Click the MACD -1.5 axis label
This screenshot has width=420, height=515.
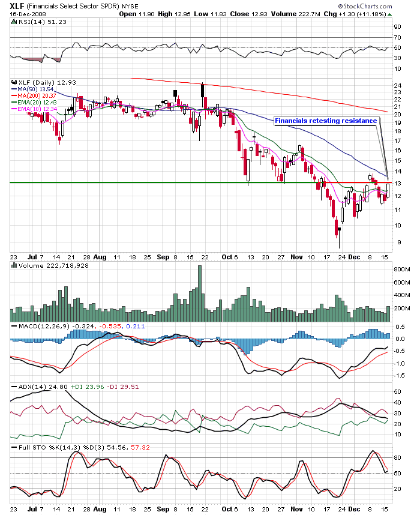tap(400, 376)
